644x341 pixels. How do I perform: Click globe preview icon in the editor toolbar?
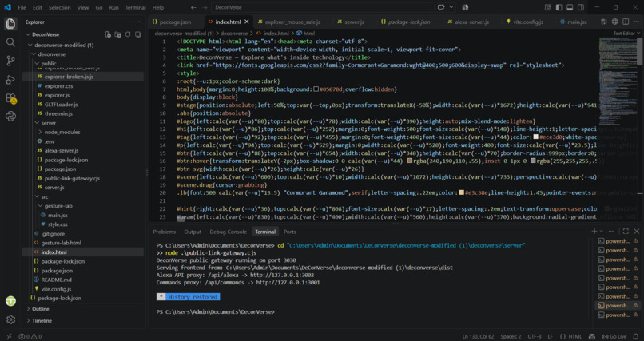click(615, 22)
